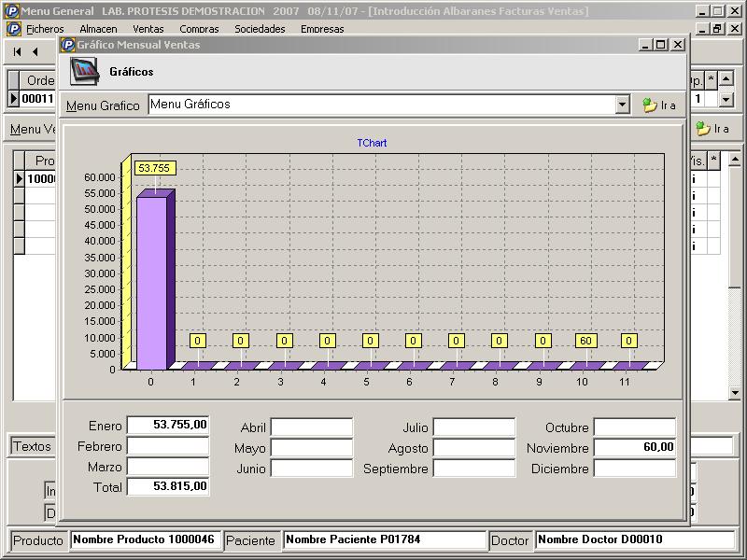Click the Noviembre value field
Image resolution: width=747 pixels, height=560 pixels.
point(635,448)
